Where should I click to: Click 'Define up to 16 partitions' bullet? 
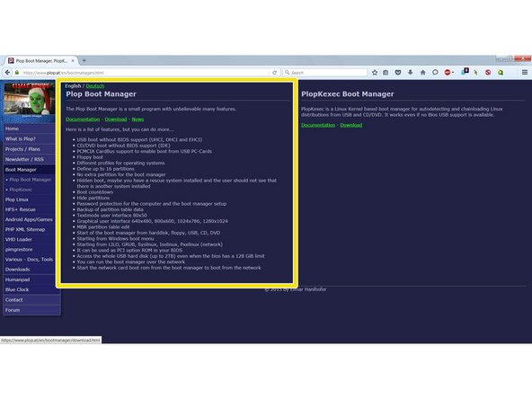[105, 169]
